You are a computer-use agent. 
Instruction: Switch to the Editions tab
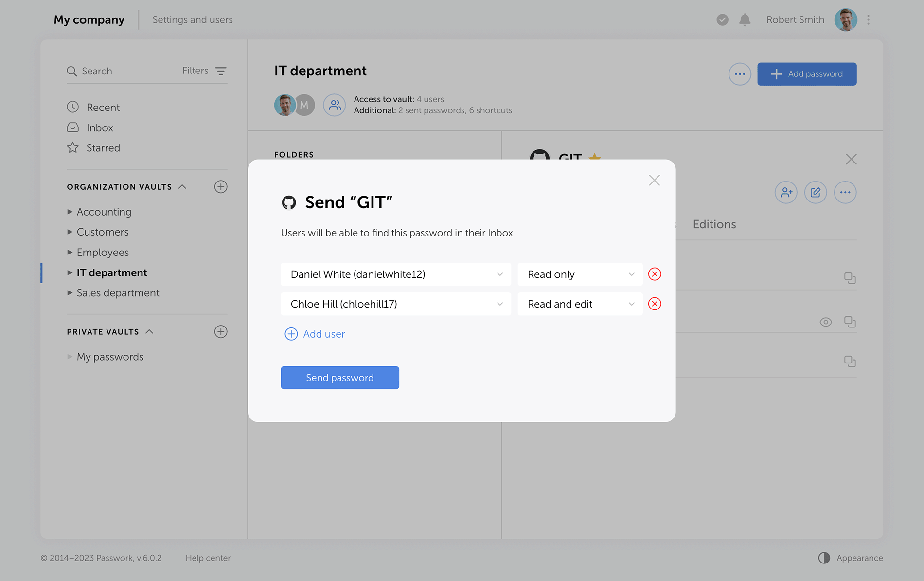714,224
